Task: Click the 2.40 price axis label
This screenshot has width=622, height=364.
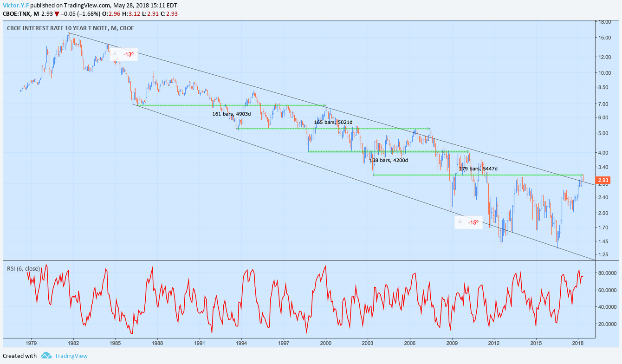Action: (604, 197)
